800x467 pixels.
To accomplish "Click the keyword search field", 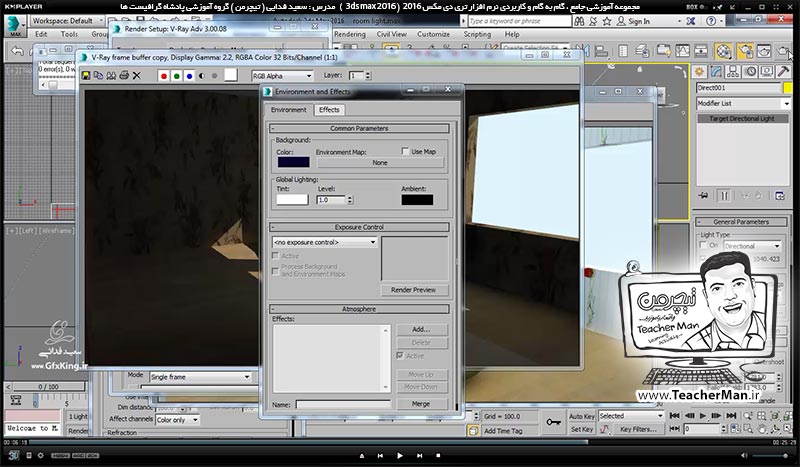I will pyautogui.click(x=519, y=21).
